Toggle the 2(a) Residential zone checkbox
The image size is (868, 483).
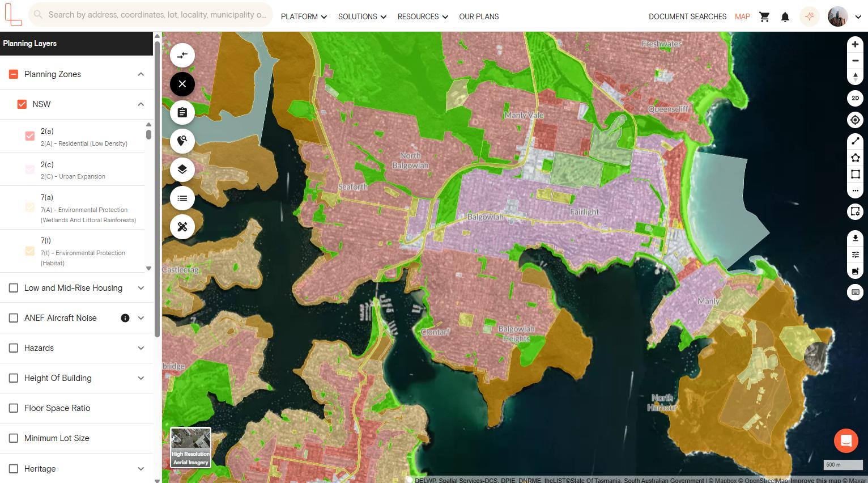tap(30, 136)
